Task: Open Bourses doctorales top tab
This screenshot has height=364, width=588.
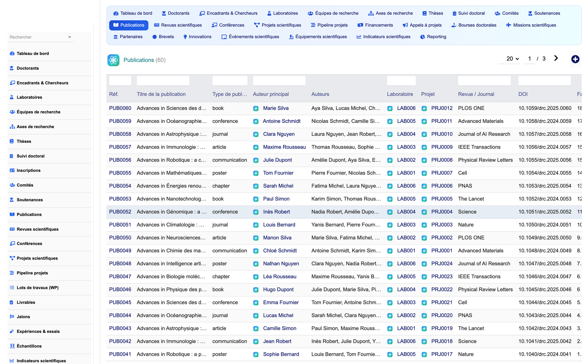Action: (x=474, y=25)
